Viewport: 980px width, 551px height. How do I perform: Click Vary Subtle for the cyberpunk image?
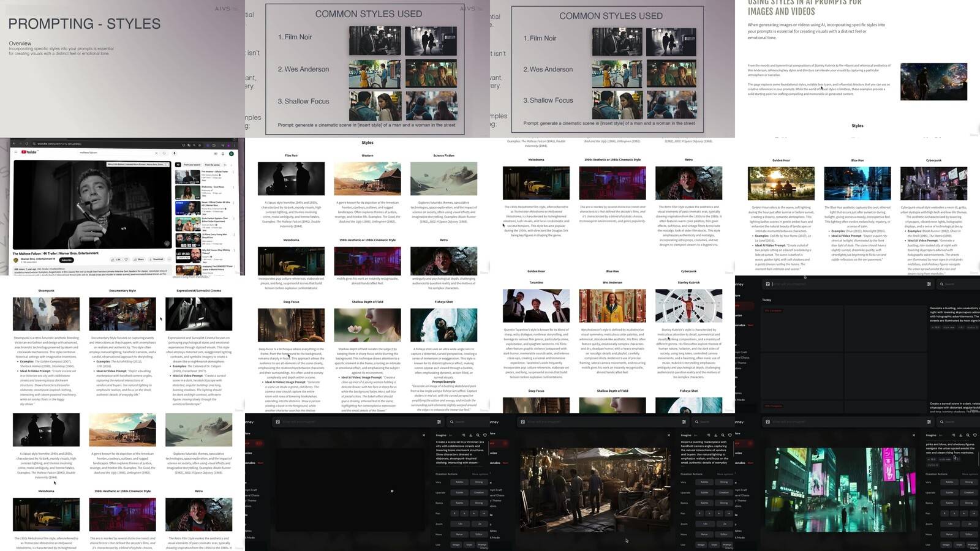pos(949,482)
